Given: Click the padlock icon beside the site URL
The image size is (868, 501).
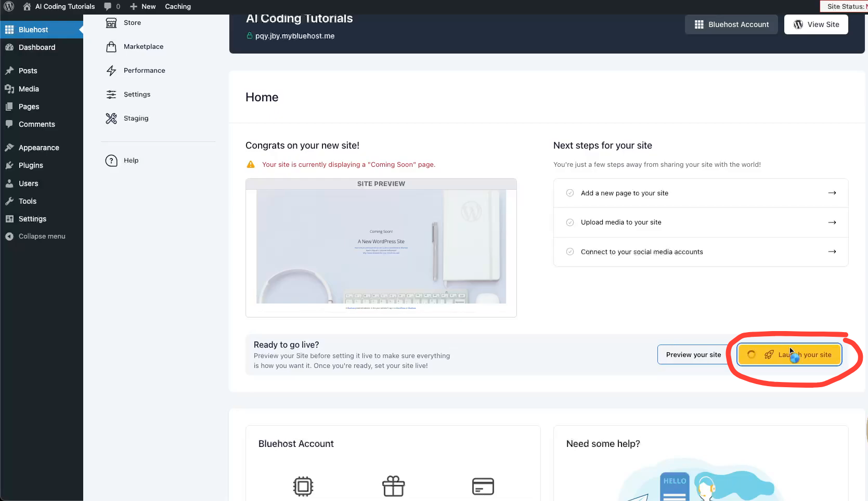Looking at the screenshot, I should (x=250, y=35).
